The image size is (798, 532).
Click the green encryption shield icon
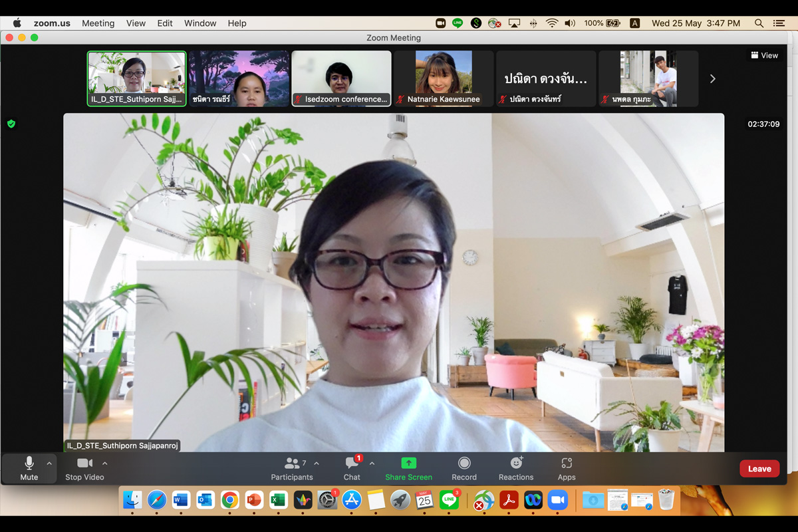[x=11, y=124]
